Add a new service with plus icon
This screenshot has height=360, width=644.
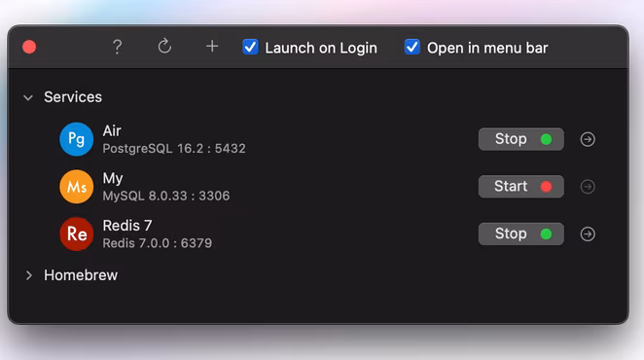pyautogui.click(x=212, y=46)
